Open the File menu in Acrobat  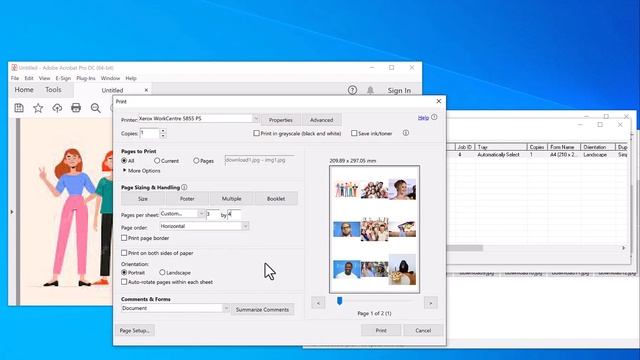coord(15,78)
